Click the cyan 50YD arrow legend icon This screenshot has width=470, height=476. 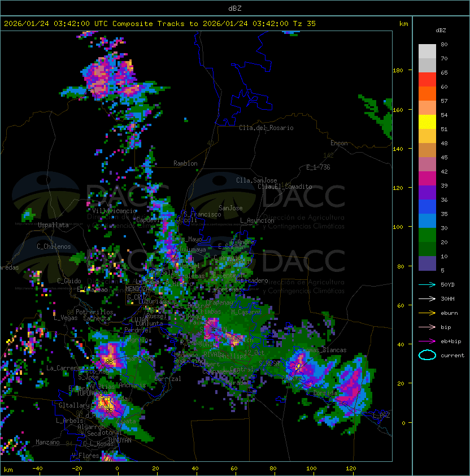pos(427,285)
